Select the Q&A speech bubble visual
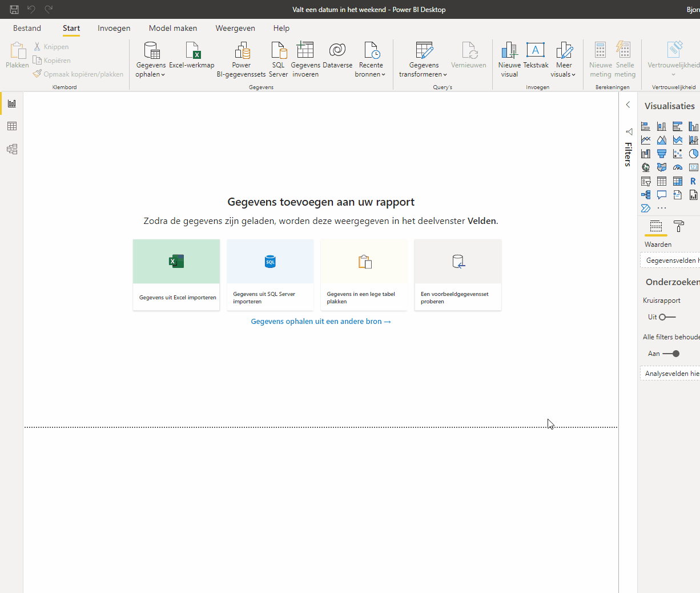The image size is (700, 593). [x=662, y=195]
